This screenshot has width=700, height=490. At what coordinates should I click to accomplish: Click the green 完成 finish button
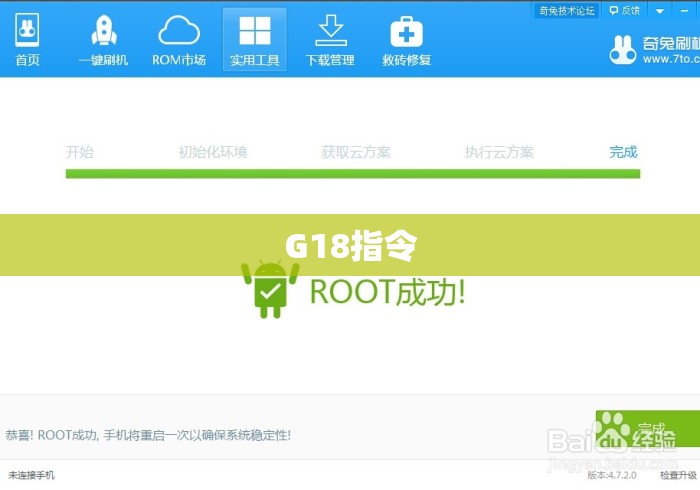coord(648,428)
